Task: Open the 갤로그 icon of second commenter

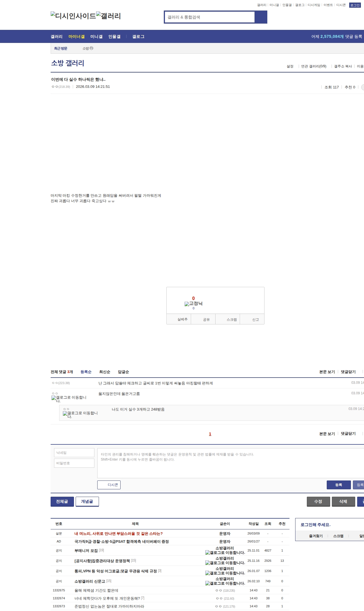Action: coord(69,399)
